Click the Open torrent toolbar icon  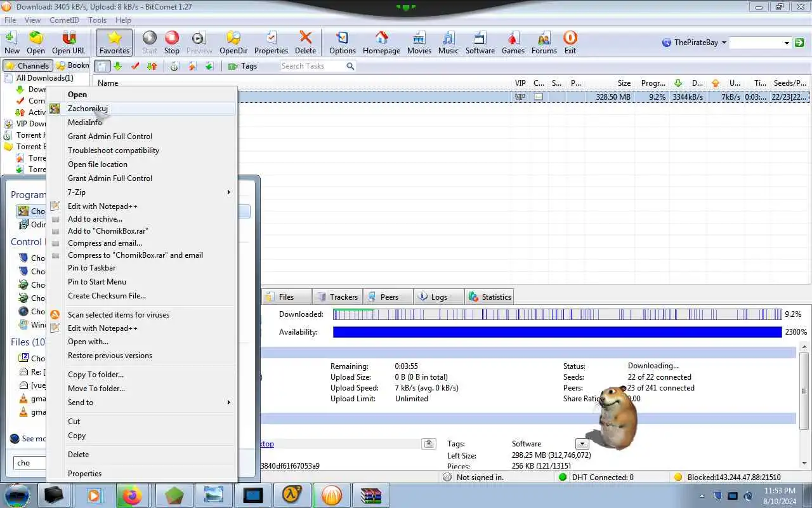coord(36,43)
